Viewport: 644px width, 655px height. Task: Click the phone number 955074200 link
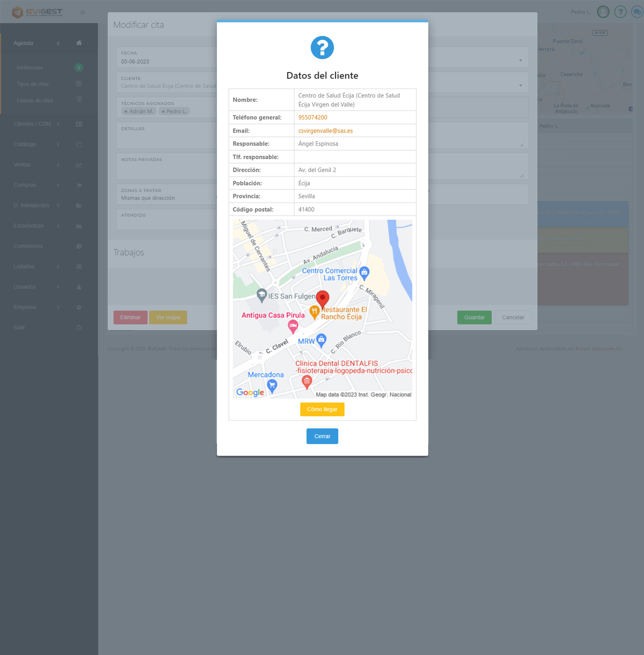(x=313, y=117)
